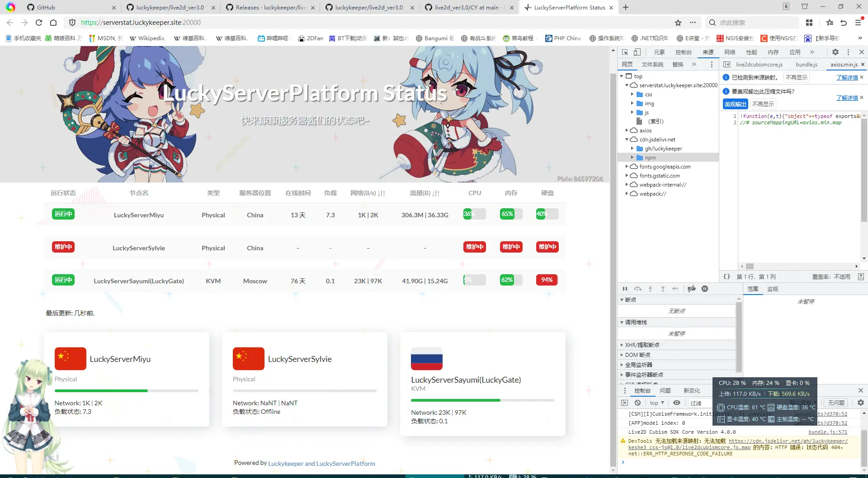The height and width of the screenshot is (478, 868).
Task: Clear the console with the block icon
Action: pos(637,403)
